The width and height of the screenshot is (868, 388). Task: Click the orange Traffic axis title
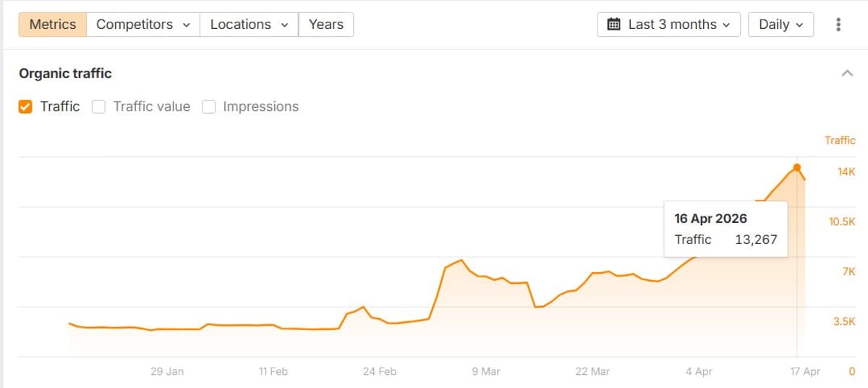pyautogui.click(x=839, y=140)
